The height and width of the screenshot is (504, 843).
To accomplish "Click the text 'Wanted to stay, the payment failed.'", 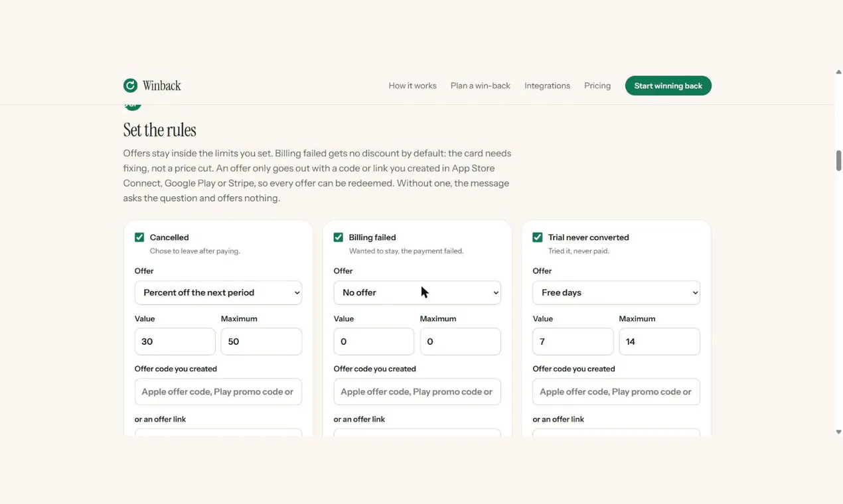I will point(406,251).
